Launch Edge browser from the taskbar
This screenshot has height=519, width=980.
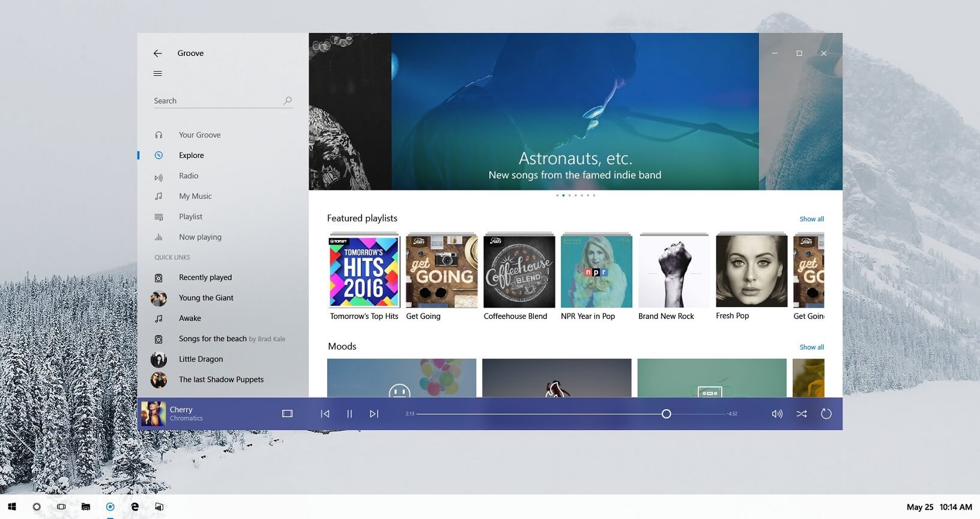pyautogui.click(x=135, y=507)
